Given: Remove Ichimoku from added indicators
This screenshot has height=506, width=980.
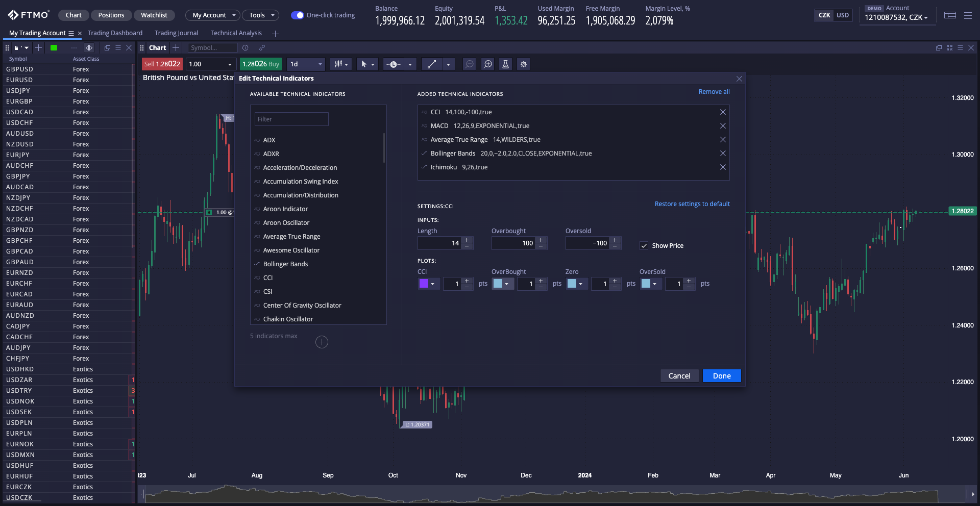Looking at the screenshot, I should coord(723,167).
